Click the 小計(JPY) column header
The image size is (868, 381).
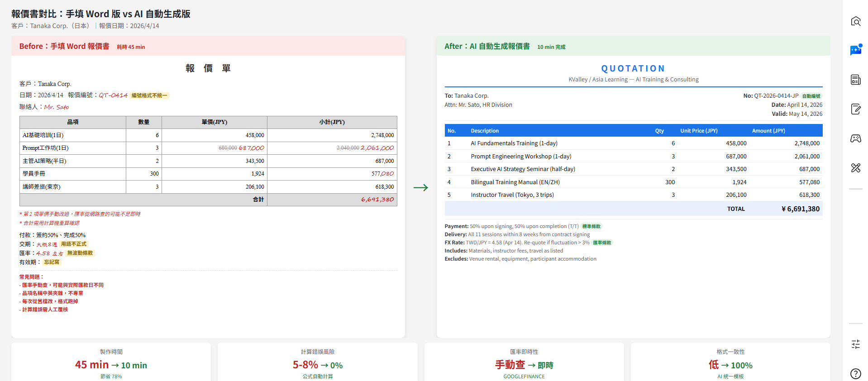click(332, 122)
